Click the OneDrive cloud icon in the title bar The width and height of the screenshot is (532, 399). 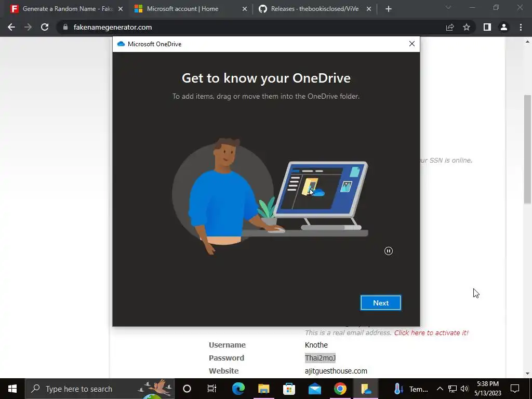point(121,44)
